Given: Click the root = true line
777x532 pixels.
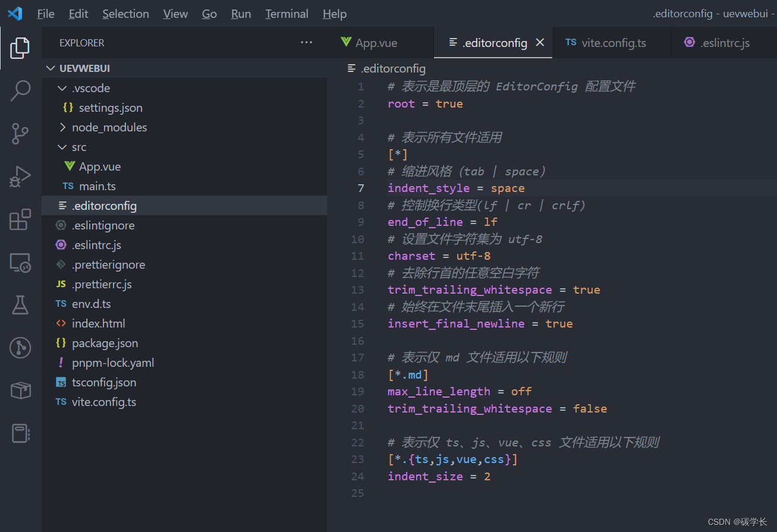Looking at the screenshot, I should tap(425, 104).
